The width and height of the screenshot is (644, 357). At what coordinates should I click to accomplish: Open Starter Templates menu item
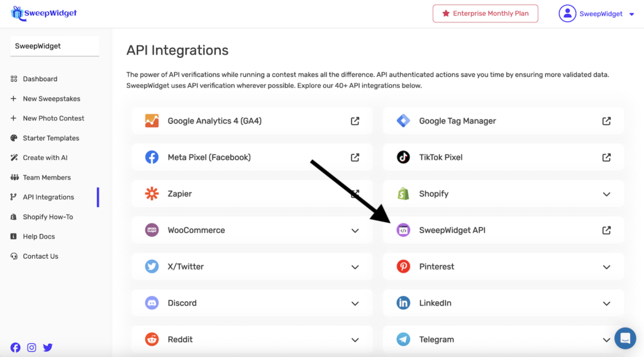[51, 138]
